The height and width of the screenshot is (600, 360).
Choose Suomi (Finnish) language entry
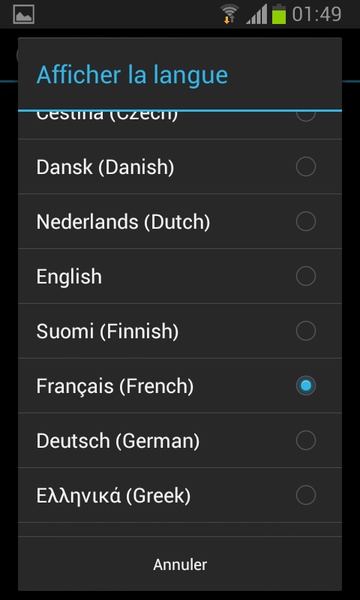tap(180, 331)
